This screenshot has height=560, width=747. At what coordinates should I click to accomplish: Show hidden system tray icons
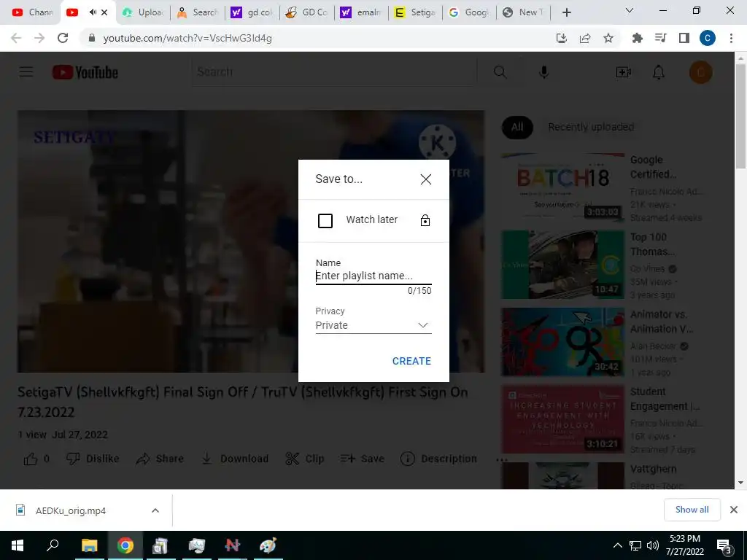[x=617, y=545]
